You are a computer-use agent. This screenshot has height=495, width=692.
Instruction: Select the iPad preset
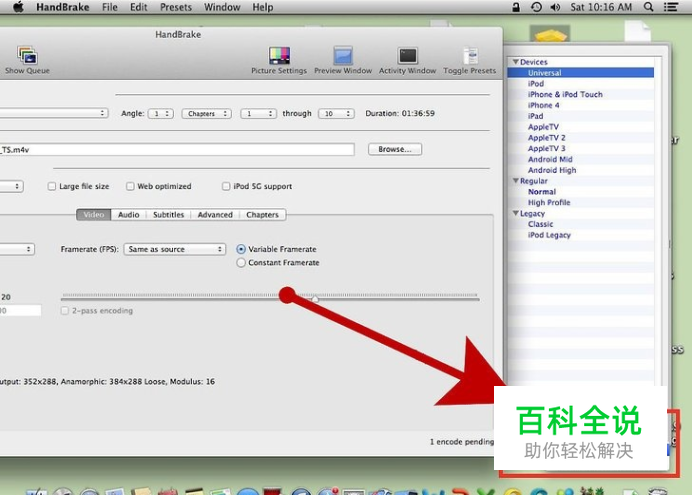tap(581, 116)
